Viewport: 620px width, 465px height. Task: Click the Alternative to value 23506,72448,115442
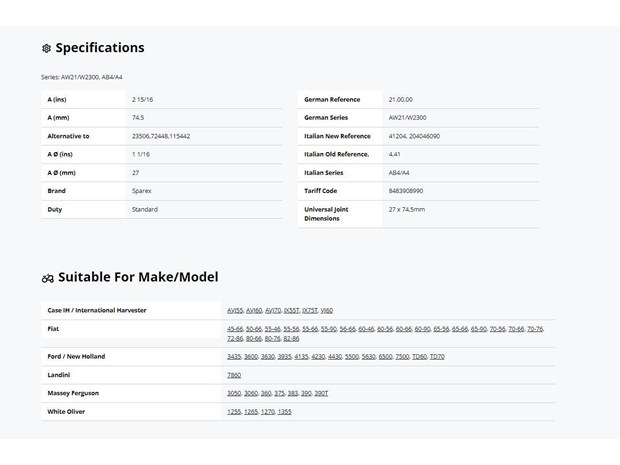[161, 136]
